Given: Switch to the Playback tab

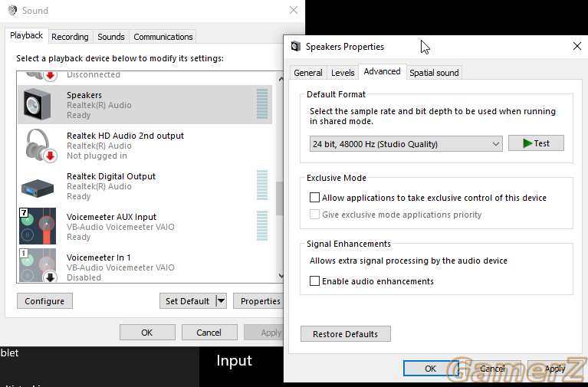Looking at the screenshot, I should coord(27,35).
